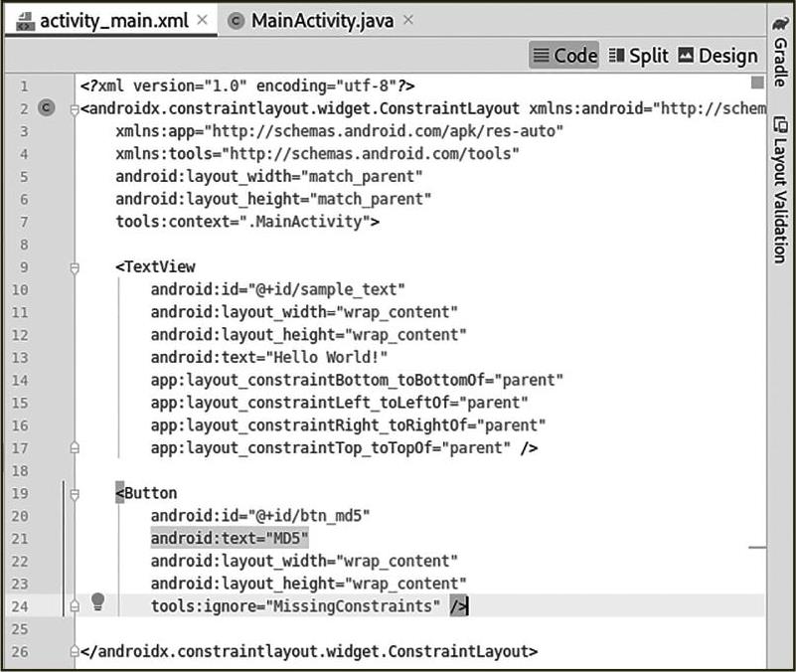Click the closing fold marker on line 26
796x672 pixels.
click(x=75, y=651)
